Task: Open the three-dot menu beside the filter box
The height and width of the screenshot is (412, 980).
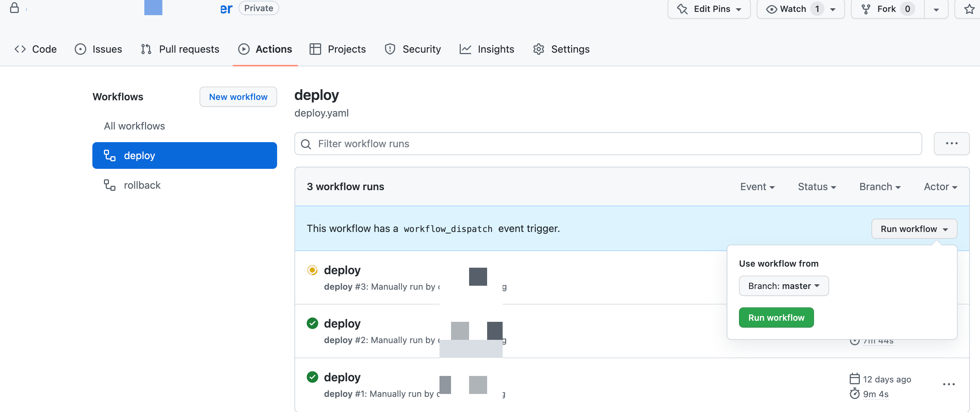Action: click(951, 144)
